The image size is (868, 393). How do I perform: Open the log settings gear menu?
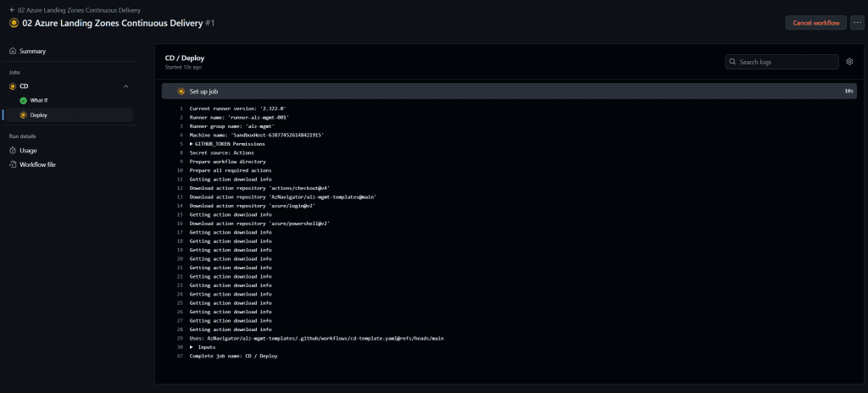pyautogui.click(x=849, y=62)
